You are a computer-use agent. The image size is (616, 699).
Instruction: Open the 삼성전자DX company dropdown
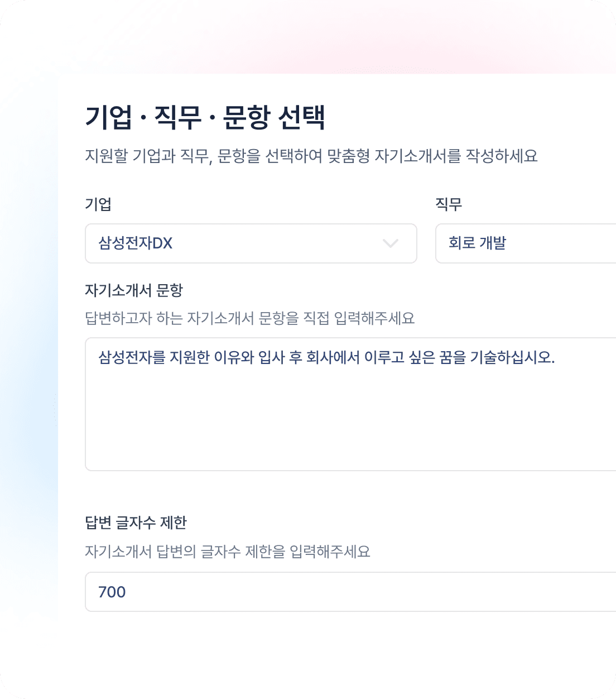click(251, 243)
